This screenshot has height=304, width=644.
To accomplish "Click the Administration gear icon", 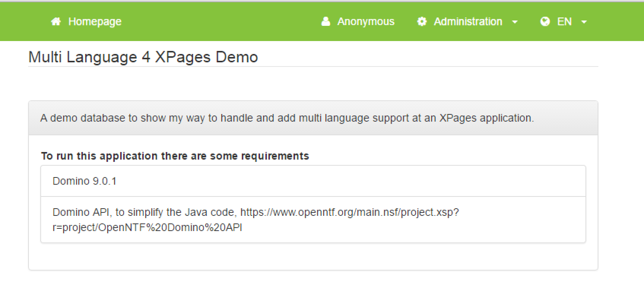I will coord(422,22).
